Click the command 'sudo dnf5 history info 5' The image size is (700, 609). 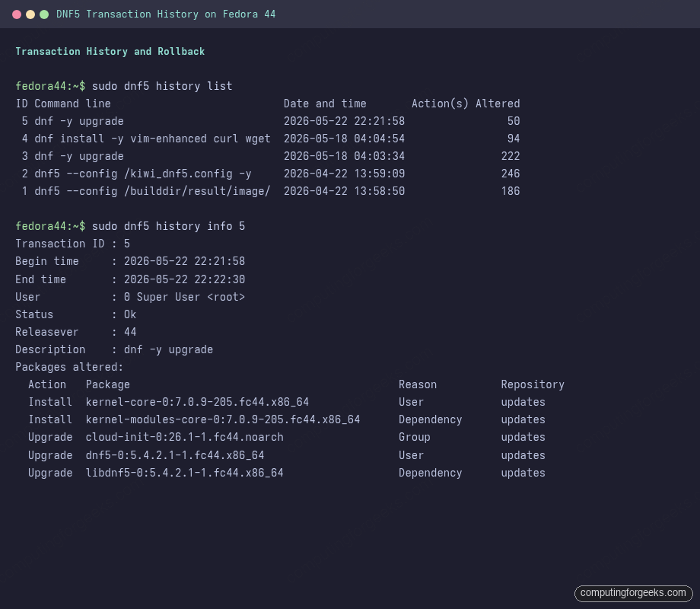[168, 226]
